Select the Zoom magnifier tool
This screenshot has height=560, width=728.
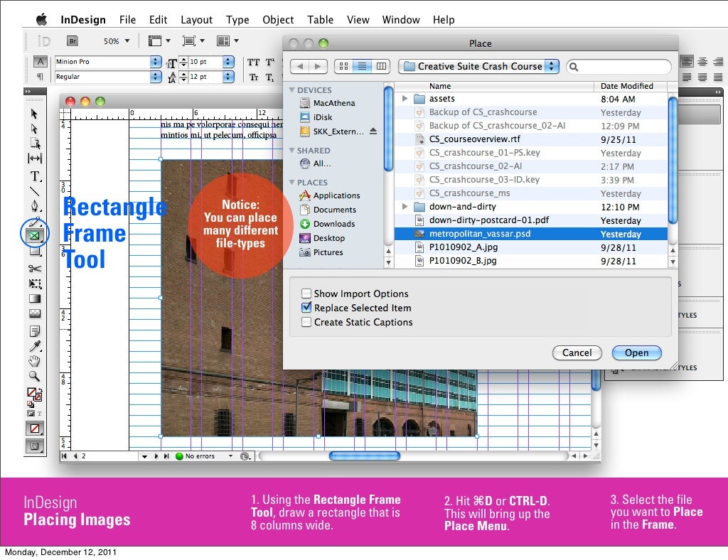coord(34,376)
